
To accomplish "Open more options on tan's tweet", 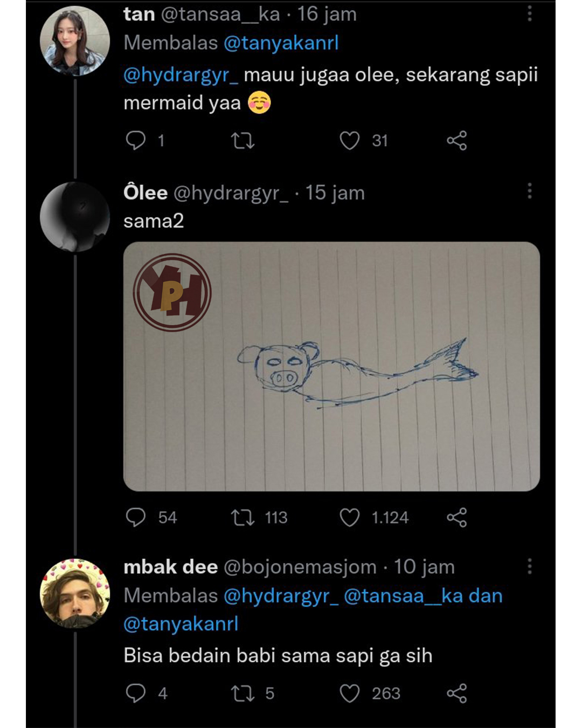I will [x=530, y=13].
